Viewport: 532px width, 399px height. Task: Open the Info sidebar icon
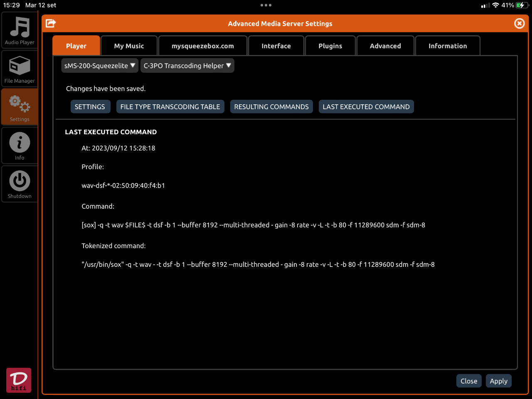click(20, 145)
